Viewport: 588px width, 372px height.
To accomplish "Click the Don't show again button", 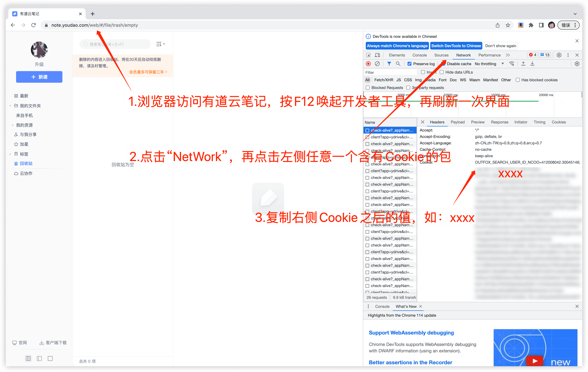I will point(501,46).
